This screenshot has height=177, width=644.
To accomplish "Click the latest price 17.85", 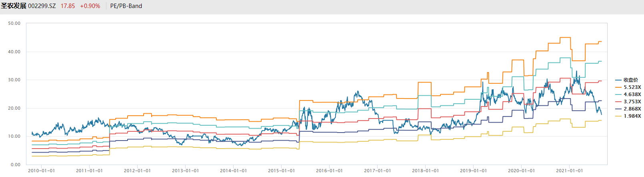I will 68,6.
